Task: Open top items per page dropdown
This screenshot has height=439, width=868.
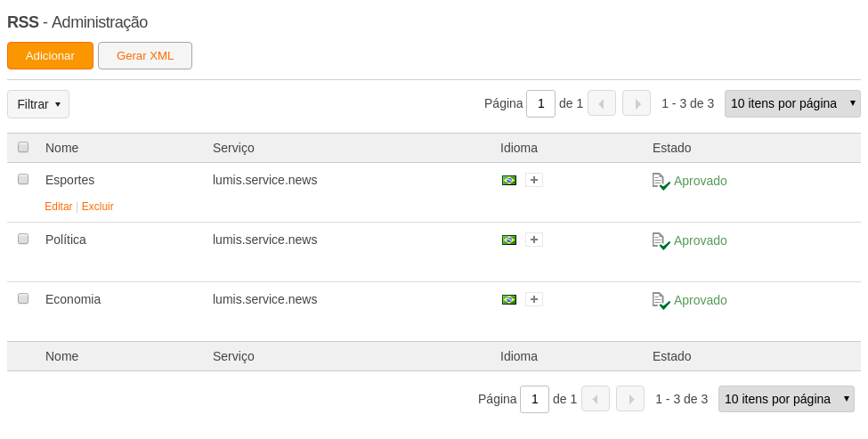Action: [792, 103]
